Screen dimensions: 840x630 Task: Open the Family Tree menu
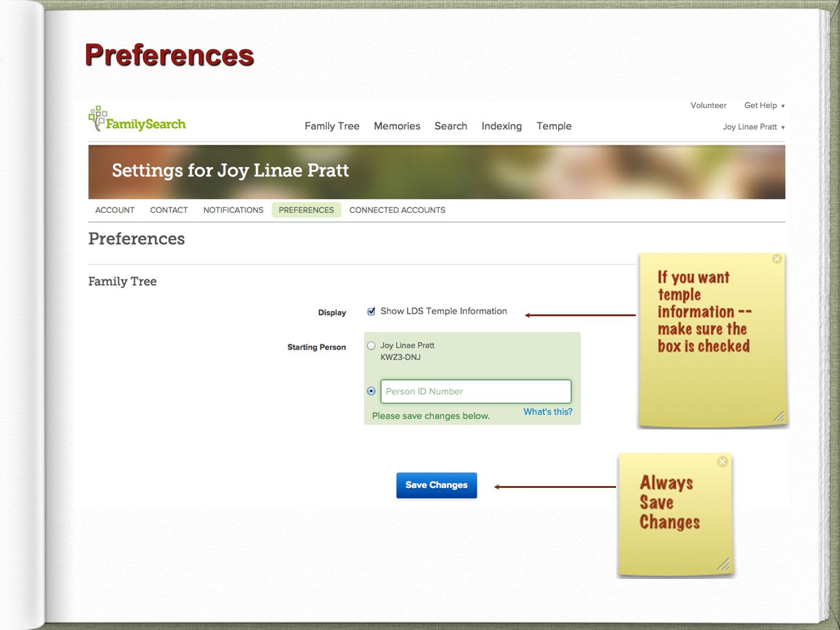pos(332,126)
